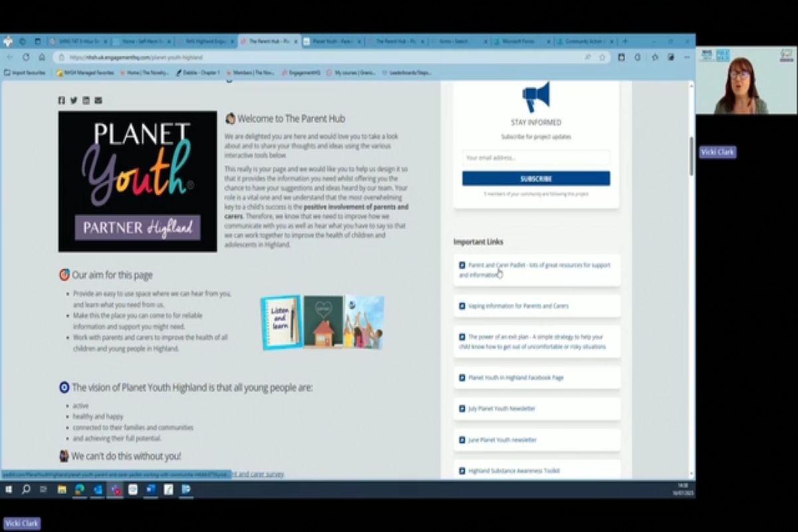Open Microsoft Teams from taskbar
Image resolution: width=798 pixels, height=532 pixels.
click(116, 489)
